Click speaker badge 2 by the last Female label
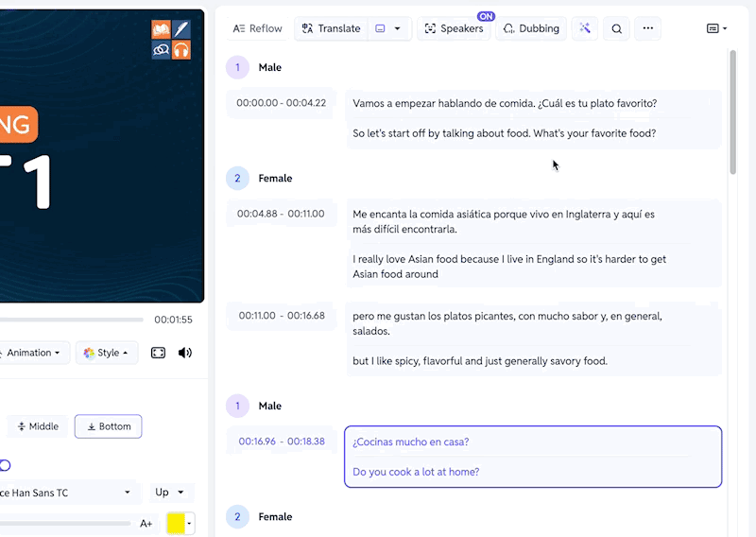The image size is (756, 537). point(237,517)
